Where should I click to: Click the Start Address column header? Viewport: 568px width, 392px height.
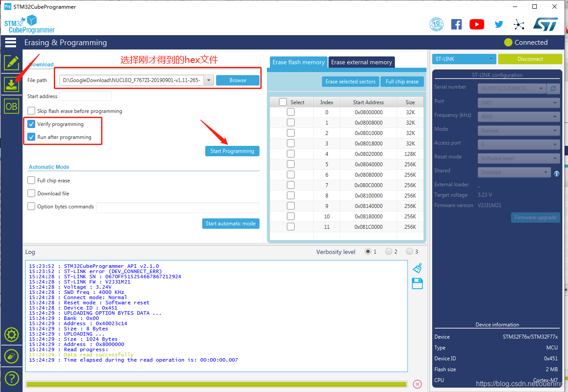click(x=368, y=102)
